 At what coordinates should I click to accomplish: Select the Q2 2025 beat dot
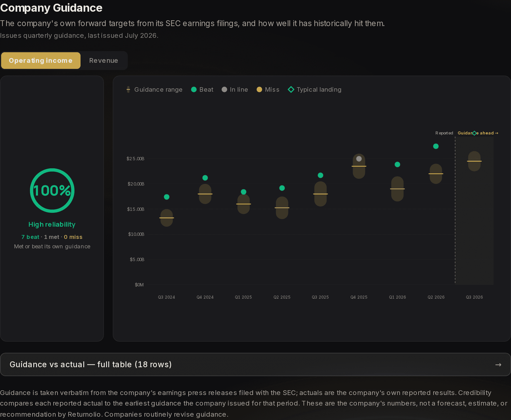pos(282,188)
